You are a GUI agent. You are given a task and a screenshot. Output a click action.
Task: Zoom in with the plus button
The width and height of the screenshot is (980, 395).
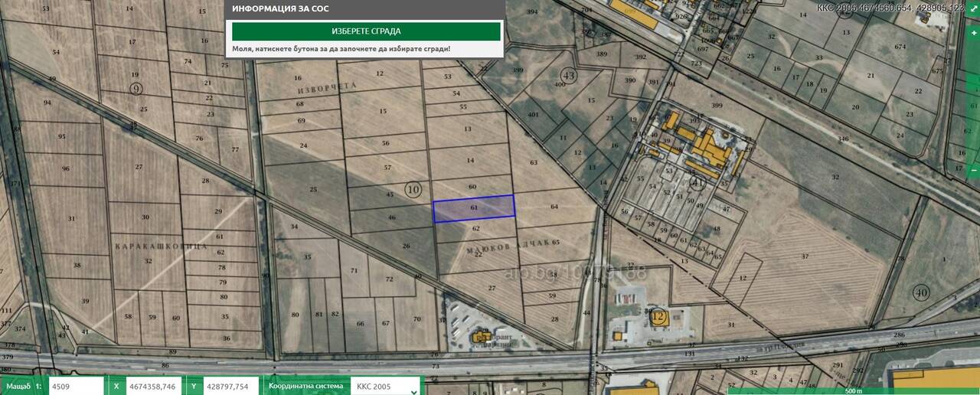pyautogui.click(x=973, y=33)
